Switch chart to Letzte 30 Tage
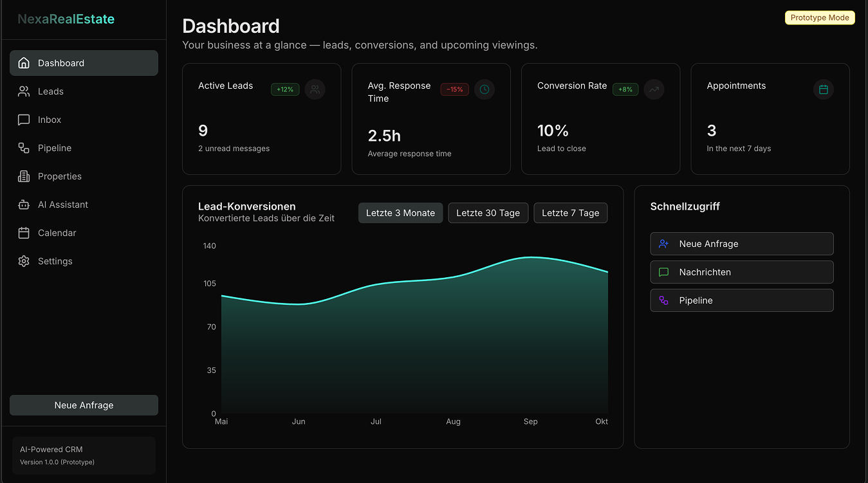This screenshot has width=868, height=483. (488, 212)
